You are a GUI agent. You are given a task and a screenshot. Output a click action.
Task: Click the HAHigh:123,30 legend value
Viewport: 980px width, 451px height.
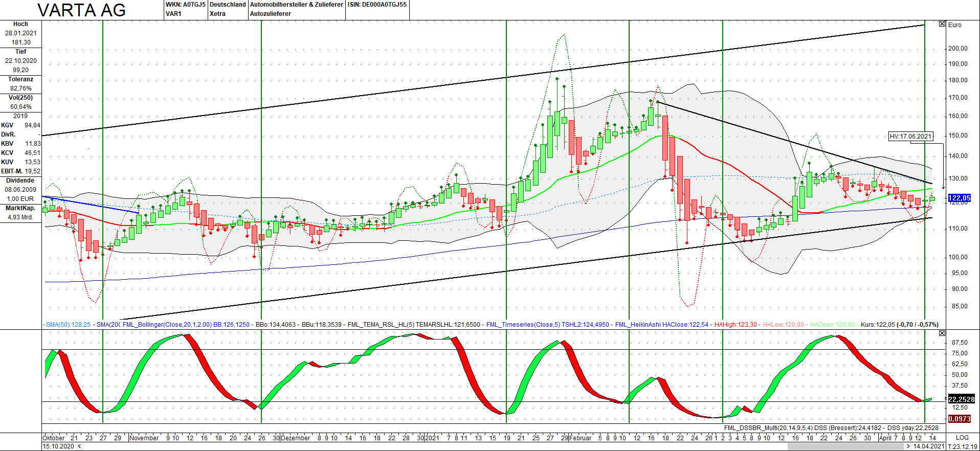(x=736, y=325)
